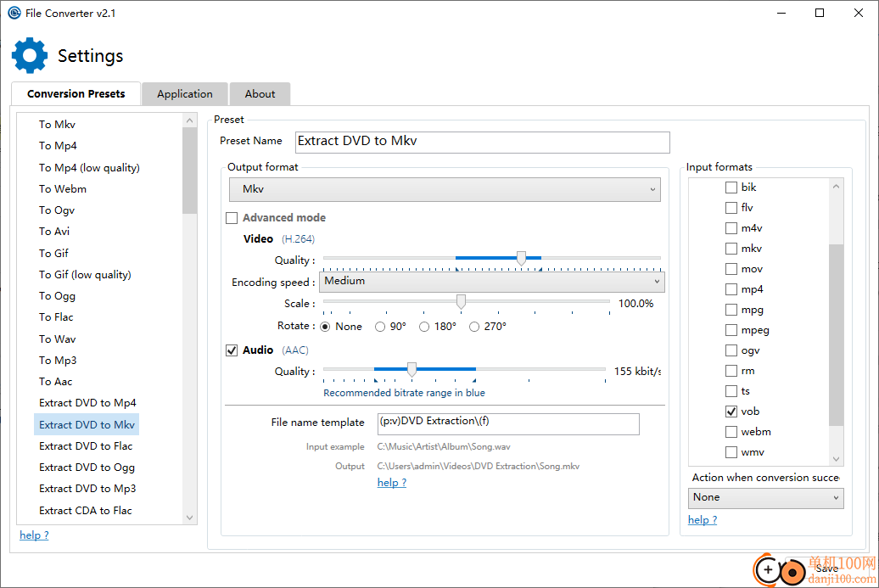This screenshot has height=588, width=879.
Task: Check the ogv input format
Action: [731, 350]
